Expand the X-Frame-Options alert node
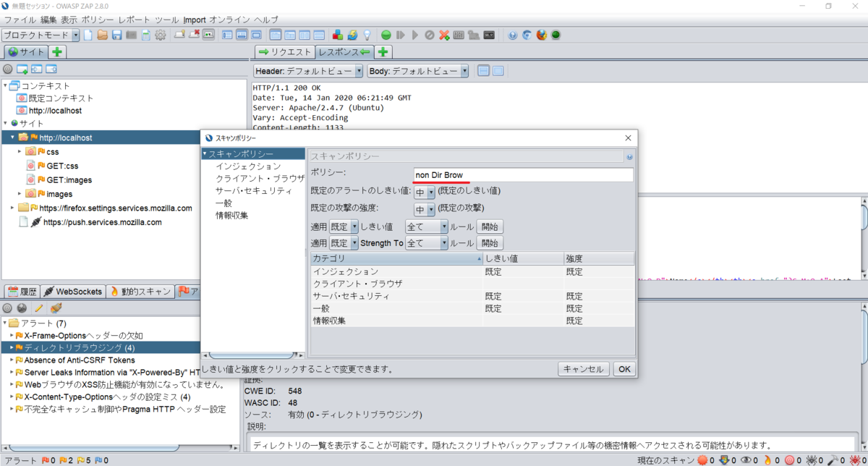The width and height of the screenshot is (868, 466). pos(12,336)
